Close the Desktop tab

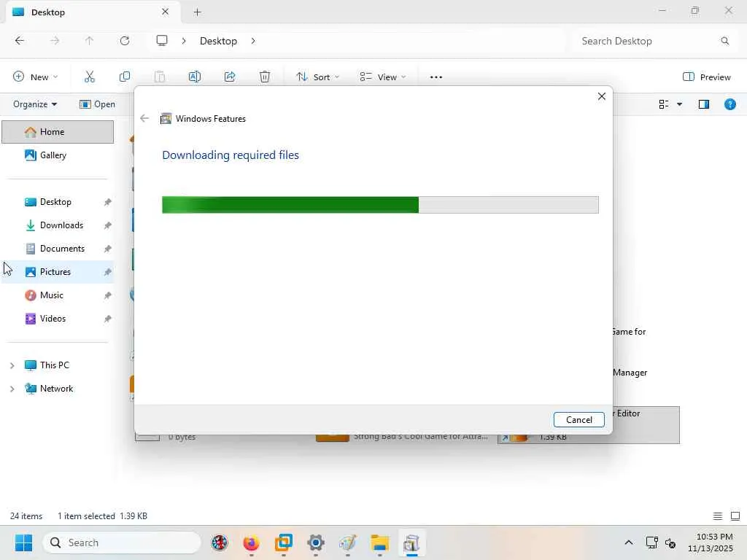click(x=165, y=12)
